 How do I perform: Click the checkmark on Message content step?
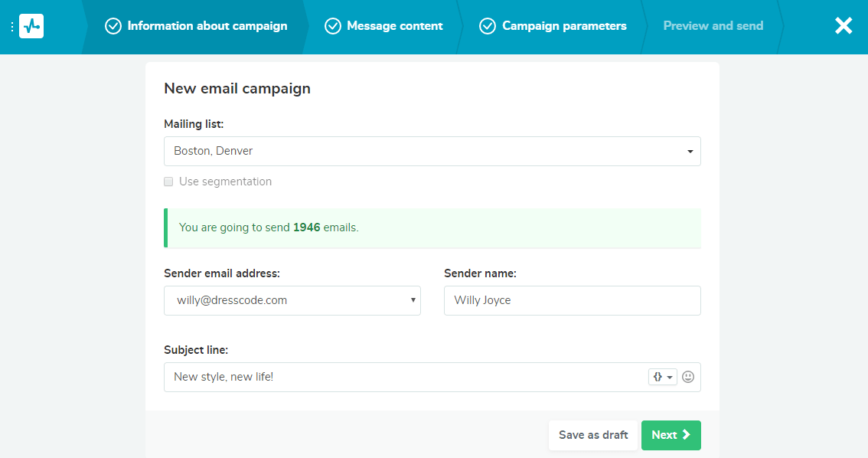tap(333, 25)
